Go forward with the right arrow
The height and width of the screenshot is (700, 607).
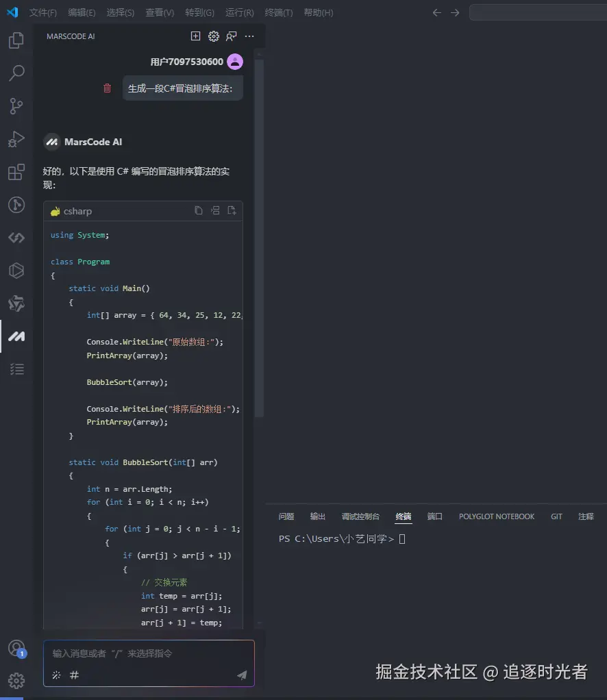coord(455,12)
